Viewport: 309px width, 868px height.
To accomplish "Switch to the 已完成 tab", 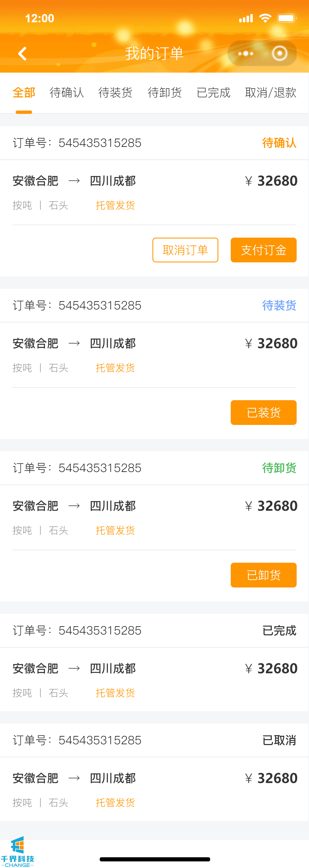I will [x=213, y=92].
